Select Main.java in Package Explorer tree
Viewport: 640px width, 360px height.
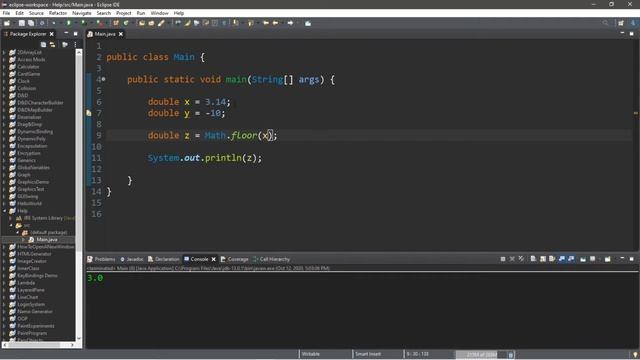click(47, 240)
